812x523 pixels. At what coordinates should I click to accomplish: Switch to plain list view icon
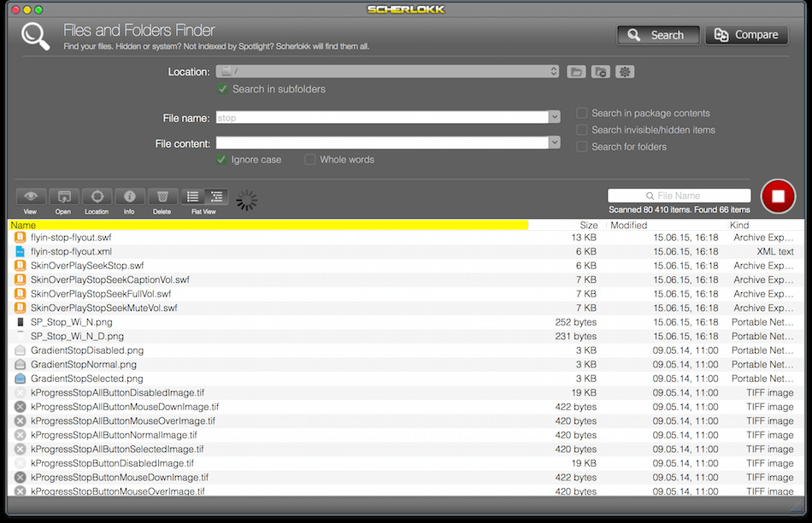pyautogui.click(x=192, y=197)
